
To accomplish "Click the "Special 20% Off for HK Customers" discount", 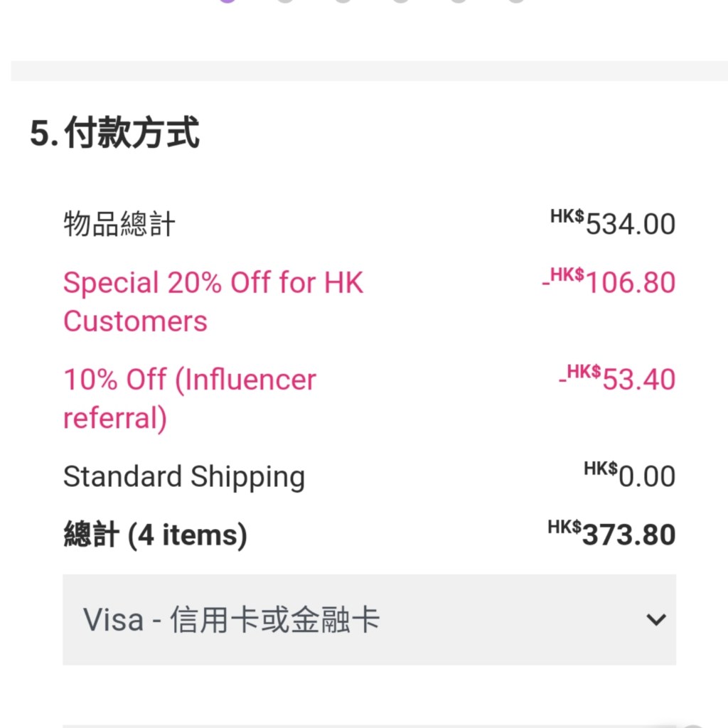I will pyautogui.click(x=213, y=301).
